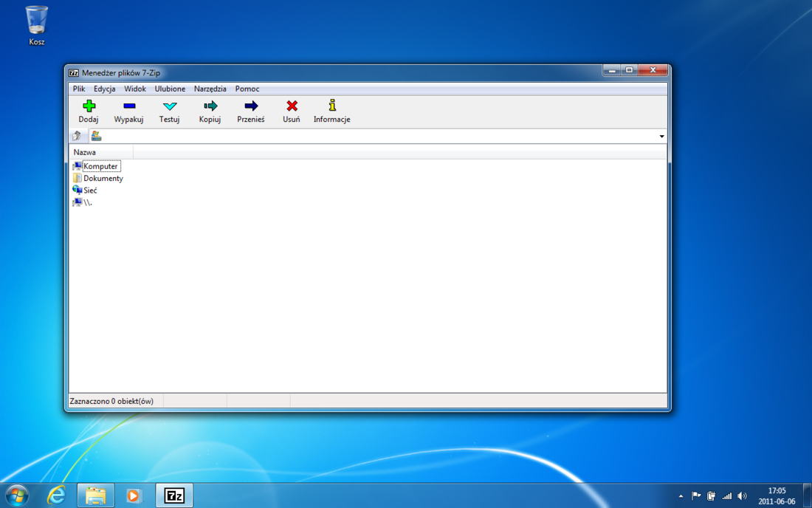
Task: Expand the address bar dropdown arrow
Action: (662, 136)
